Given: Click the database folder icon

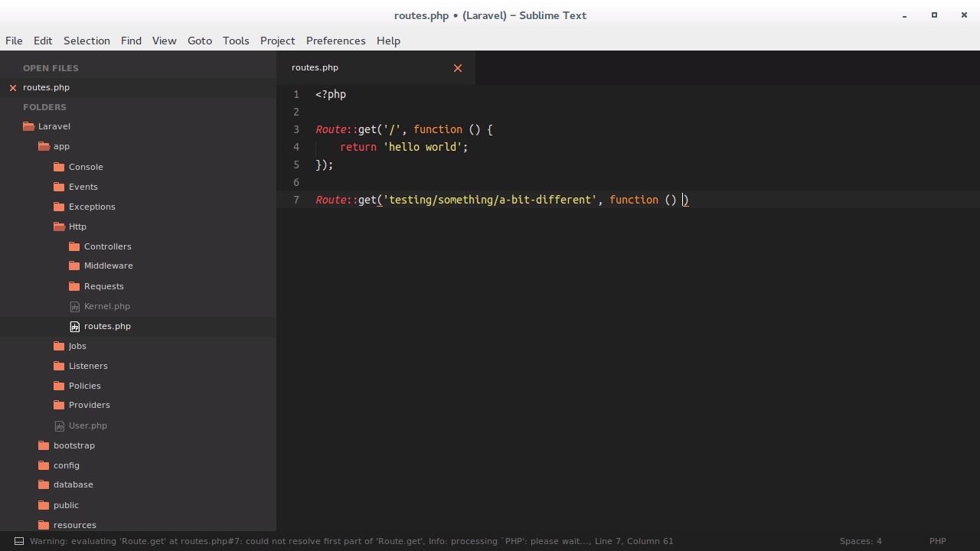Looking at the screenshot, I should click(43, 484).
